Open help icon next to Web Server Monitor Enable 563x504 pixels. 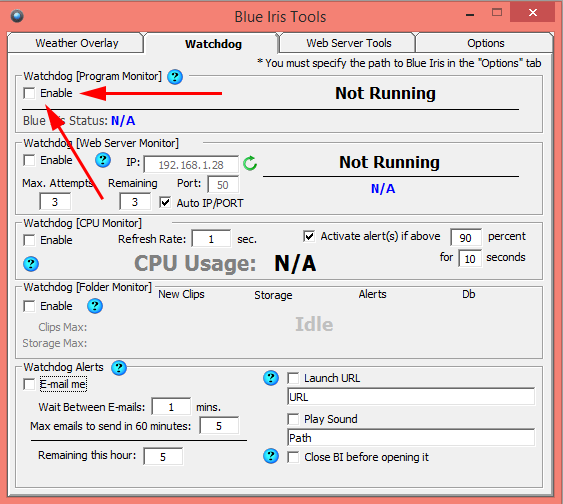[x=103, y=160]
